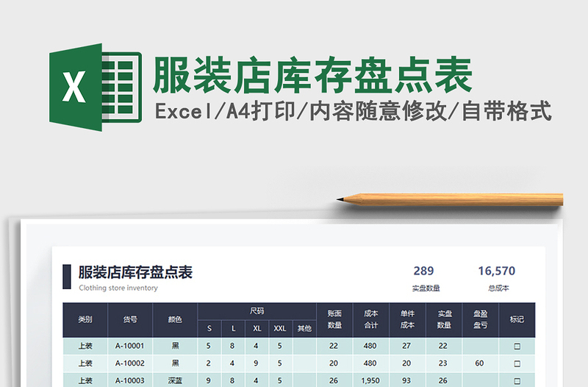Screen dimensions: 588x387
Task: Click the 成本合计 value 1,950 in row A-10003
Action: (370, 380)
